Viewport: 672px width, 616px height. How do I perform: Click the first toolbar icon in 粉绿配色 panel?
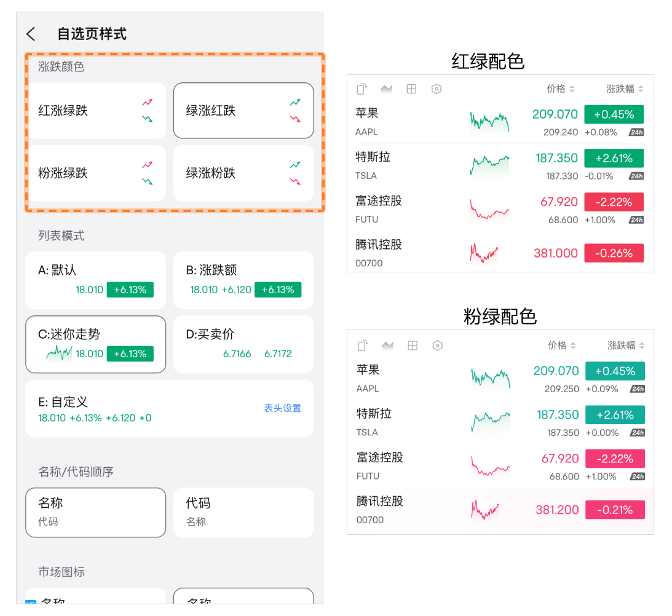click(x=363, y=346)
